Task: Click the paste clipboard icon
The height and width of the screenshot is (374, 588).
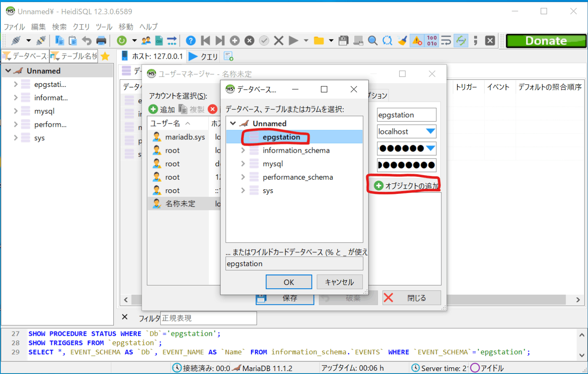Action: [x=73, y=41]
